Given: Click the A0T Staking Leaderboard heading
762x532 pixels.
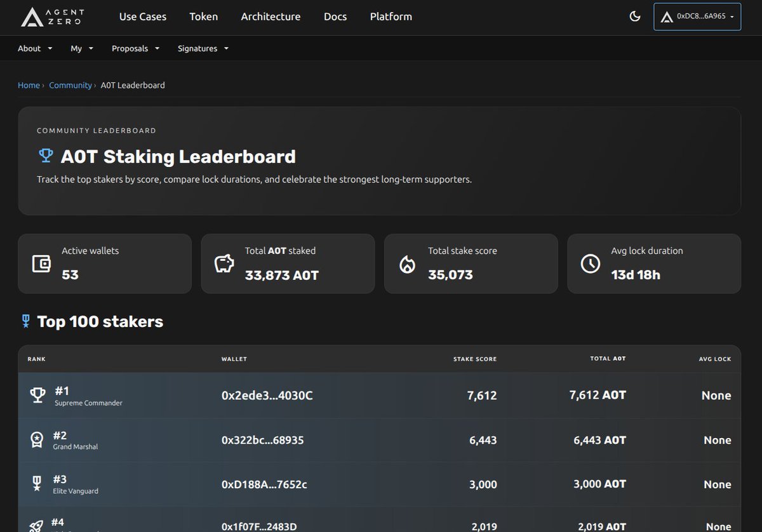Looking at the screenshot, I should click(x=178, y=156).
